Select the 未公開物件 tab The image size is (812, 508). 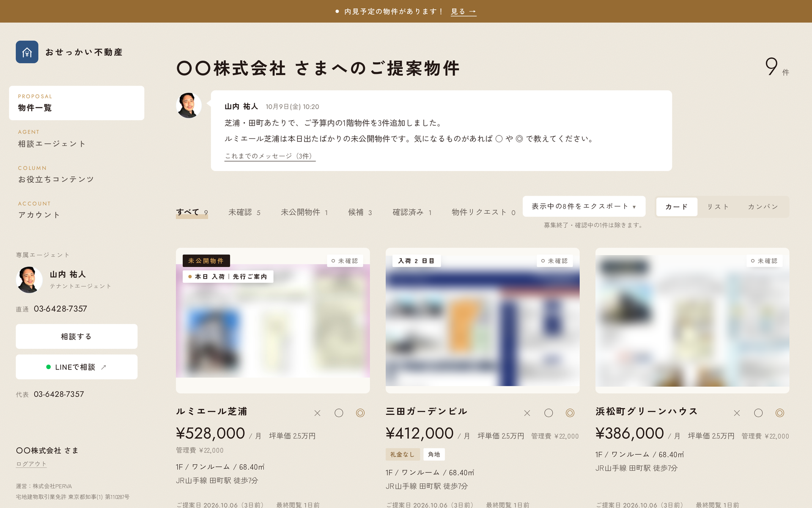click(304, 213)
